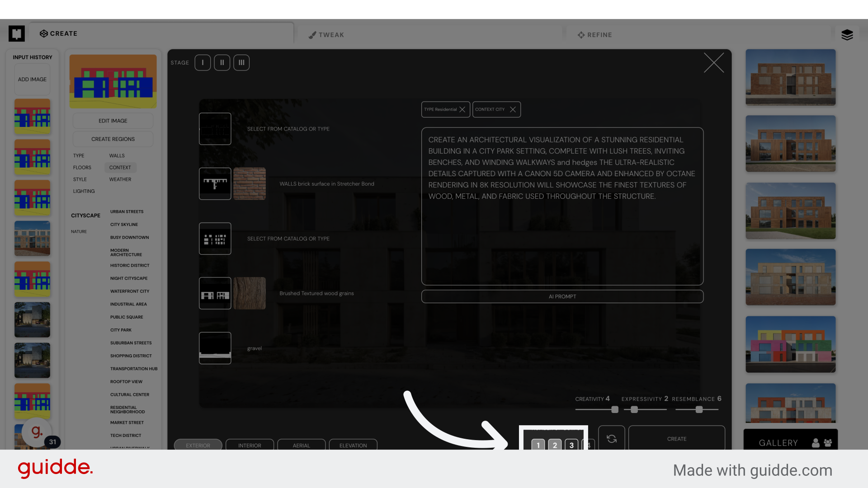868x488 pixels.
Task: Set number of outputs to 2
Action: point(555,445)
